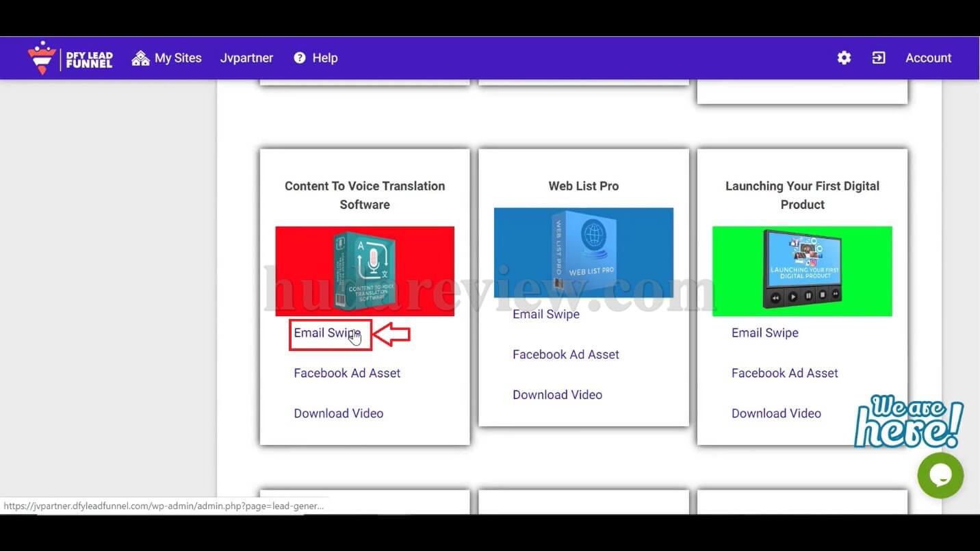
Task: Click the logout arrow icon in header
Action: [879, 58]
